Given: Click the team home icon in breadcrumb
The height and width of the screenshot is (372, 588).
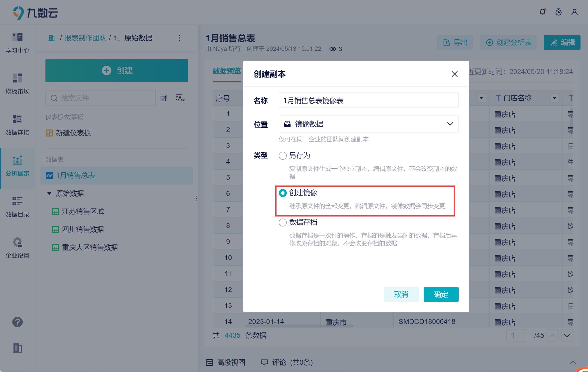Looking at the screenshot, I should click(x=51, y=38).
